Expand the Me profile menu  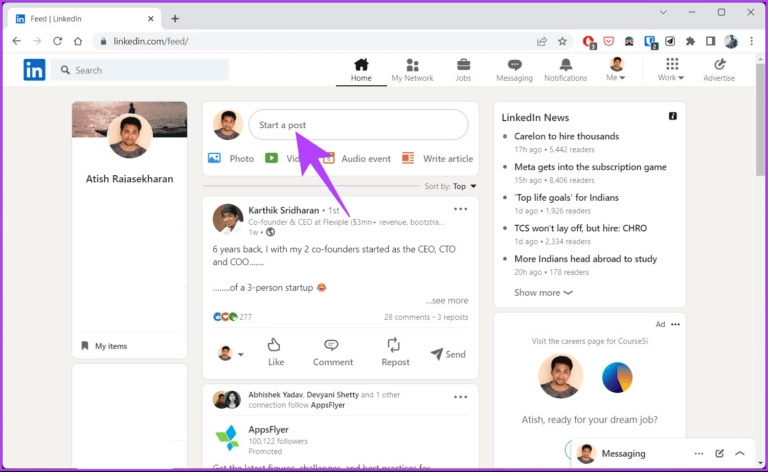coord(616,69)
